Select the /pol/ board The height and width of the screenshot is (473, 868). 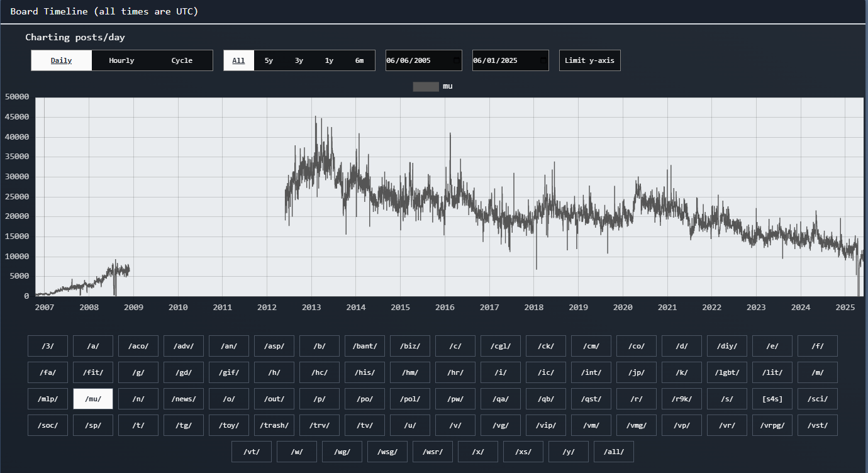[410, 399]
